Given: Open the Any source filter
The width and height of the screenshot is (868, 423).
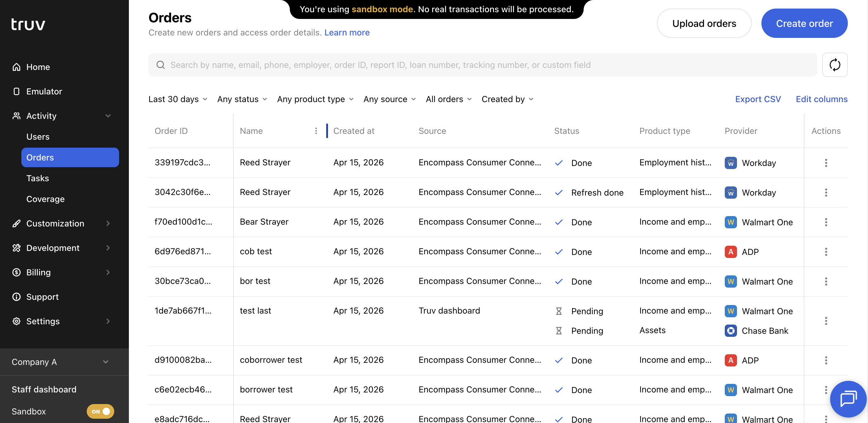Looking at the screenshot, I should click(390, 99).
